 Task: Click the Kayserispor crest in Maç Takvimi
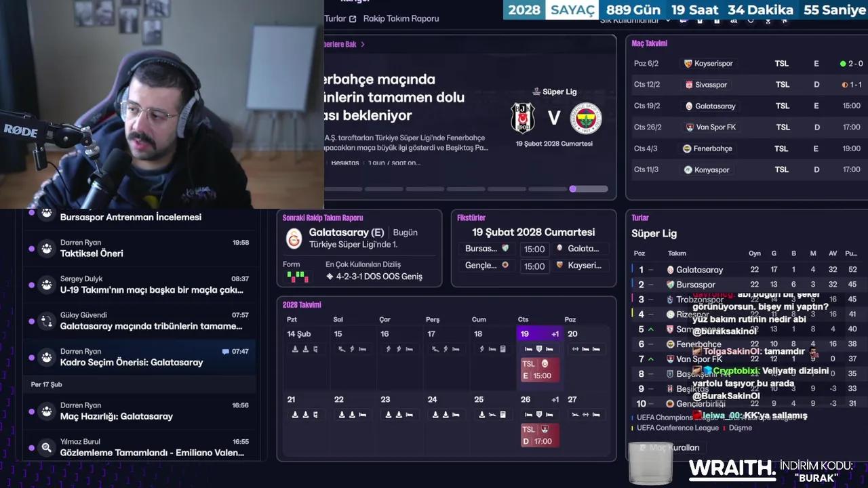coord(688,64)
